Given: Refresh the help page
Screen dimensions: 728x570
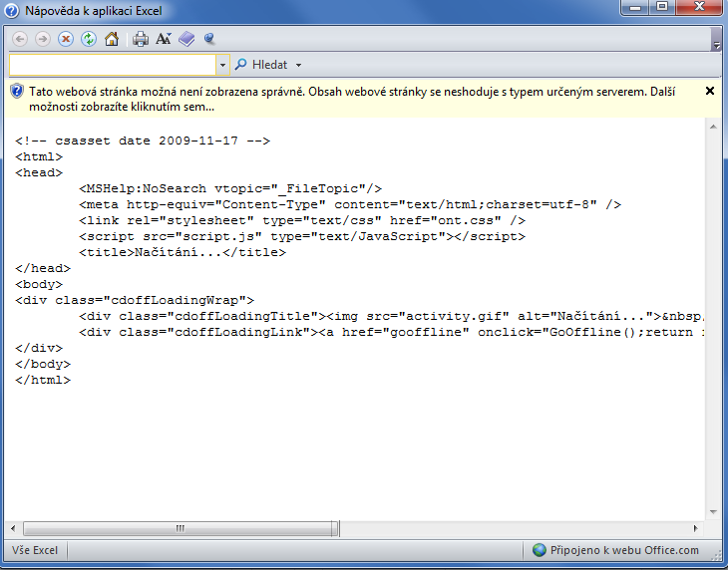Looking at the screenshot, I should [x=89, y=39].
